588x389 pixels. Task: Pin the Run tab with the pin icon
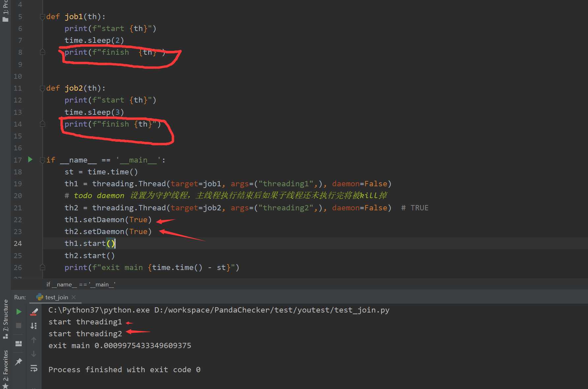click(x=19, y=362)
